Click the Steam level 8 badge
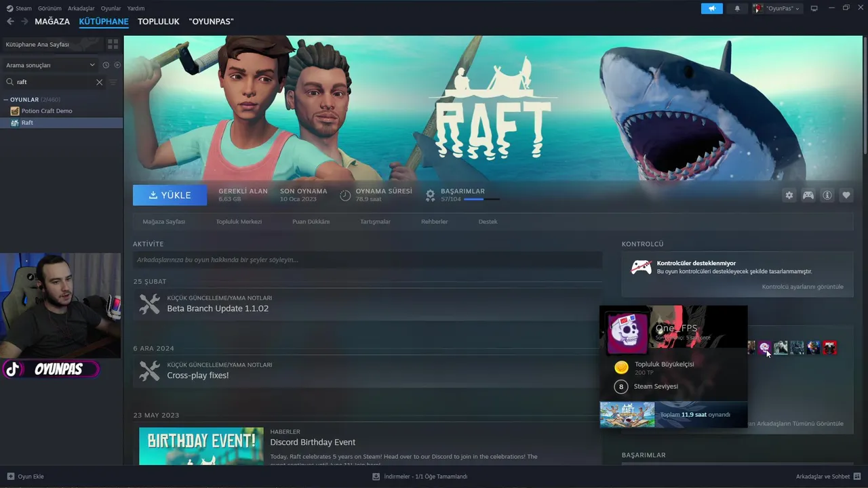Screen dimensions: 868x488 621,387
